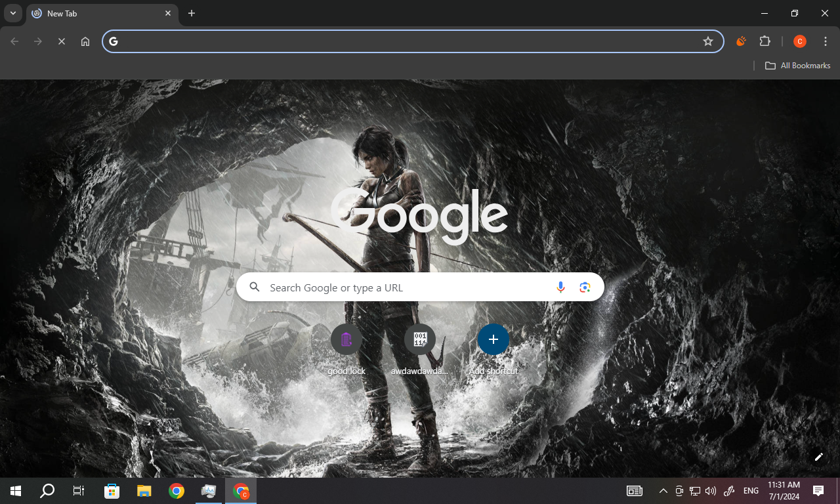The height and width of the screenshot is (504, 840).
Task: Click the forward navigation arrow
Action: coord(38,41)
